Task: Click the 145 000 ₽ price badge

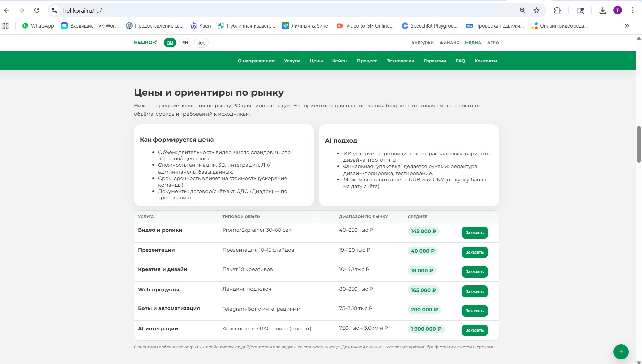Action: [x=423, y=231]
